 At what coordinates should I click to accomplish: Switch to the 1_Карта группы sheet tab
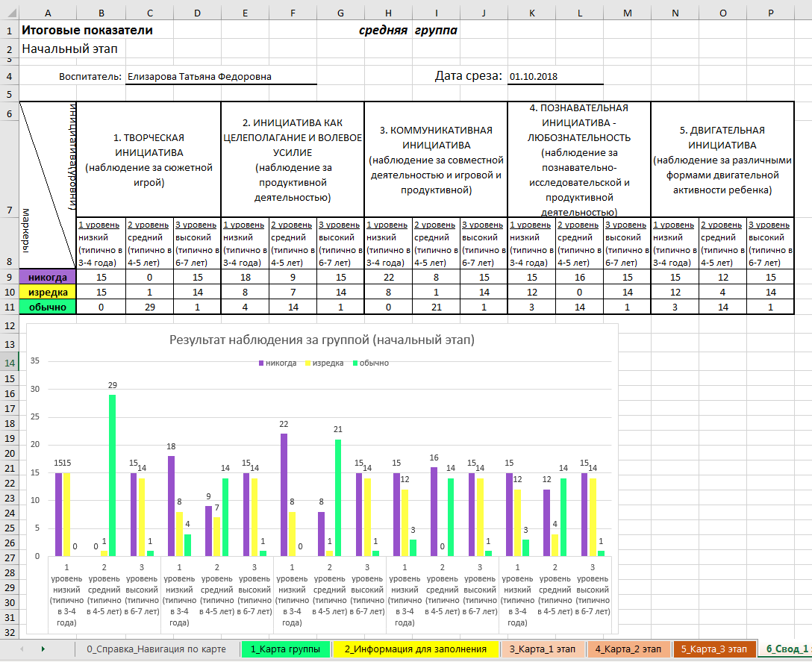(285, 649)
